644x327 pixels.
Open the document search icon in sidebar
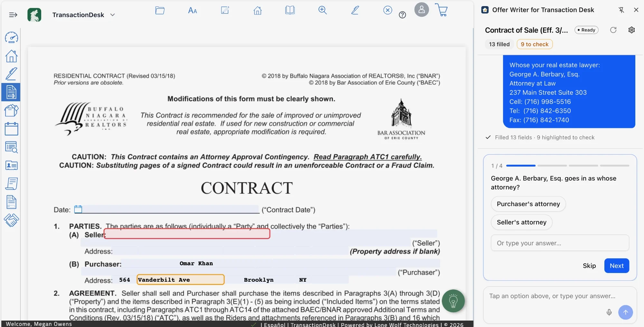(12, 147)
